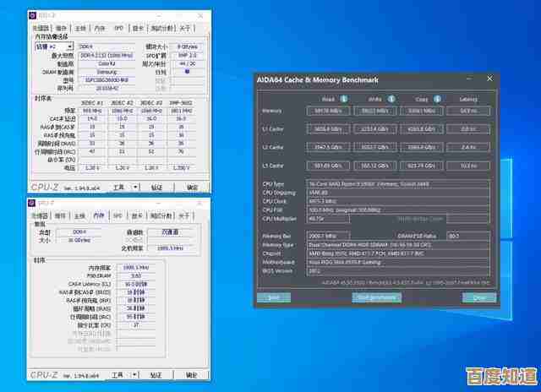Switch to 主板 tab in the upper CPU-Z window

point(80,27)
